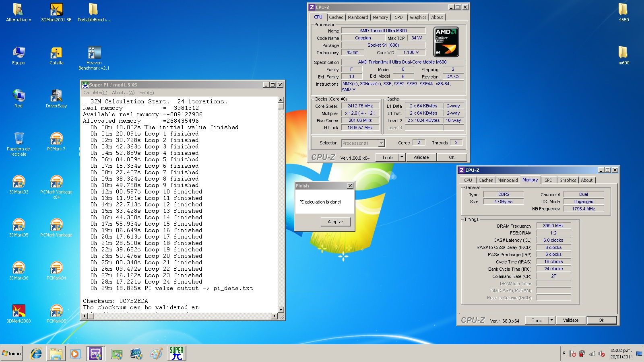Select the PCMark Vantage x64 shortcut
Screen dimensions: 644x362
(x=56, y=187)
